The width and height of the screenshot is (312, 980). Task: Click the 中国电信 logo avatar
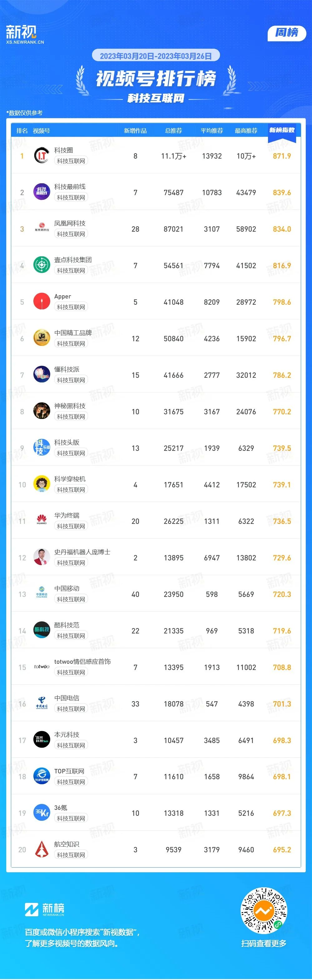click(x=42, y=703)
